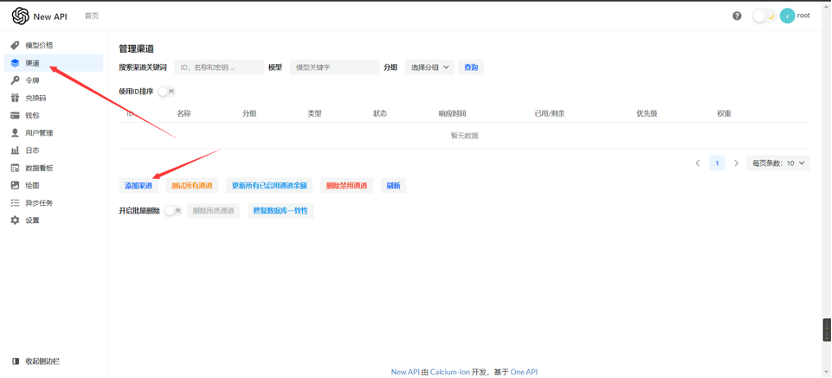Click the 设置 gear icon
Screen dimensions: 832x378
[x=15, y=220]
